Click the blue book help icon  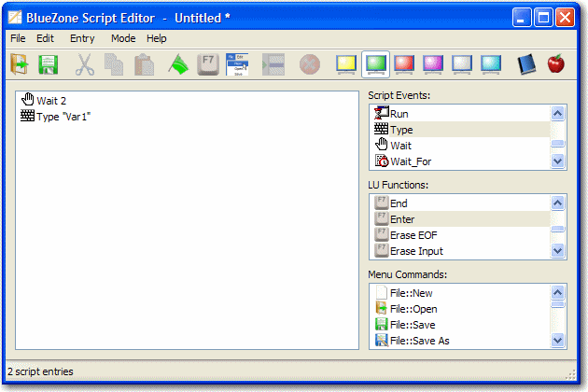[x=526, y=64]
